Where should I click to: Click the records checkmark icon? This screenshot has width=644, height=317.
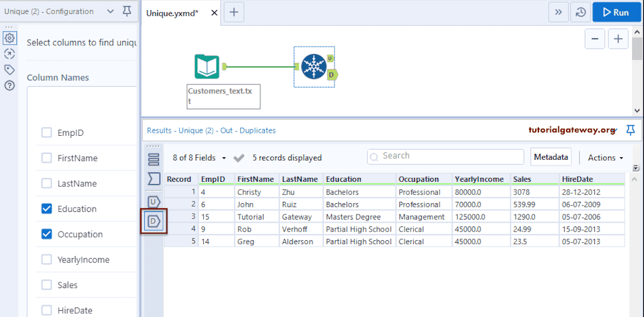click(238, 158)
